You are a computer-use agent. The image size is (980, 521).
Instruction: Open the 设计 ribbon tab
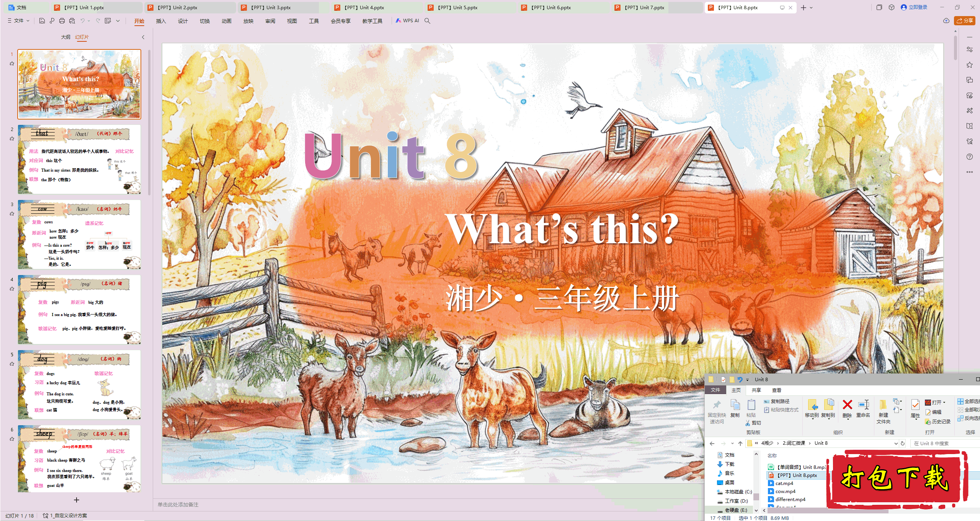tap(183, 21)
